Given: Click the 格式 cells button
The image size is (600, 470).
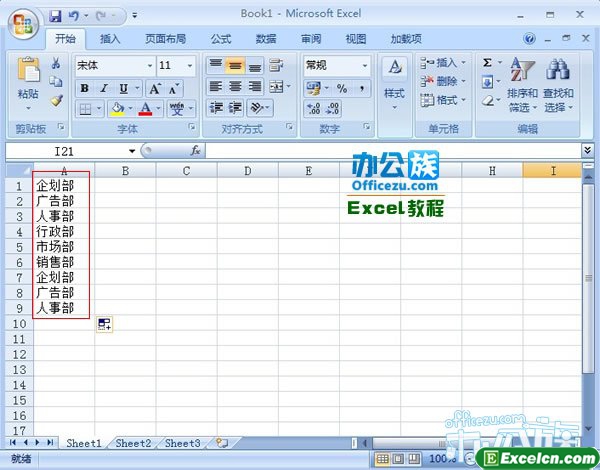Looking at the screenshot, I should point(443,100).
